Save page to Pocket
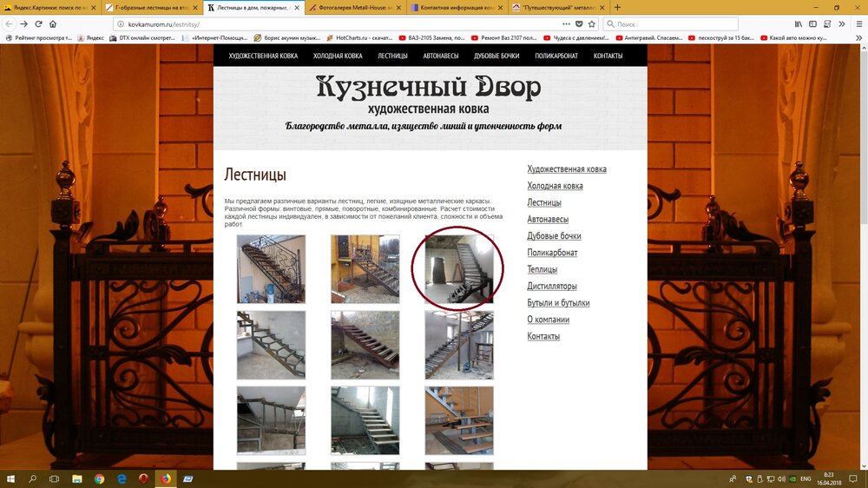The height and width of the screenshot is (488, 868). point(579,23)
